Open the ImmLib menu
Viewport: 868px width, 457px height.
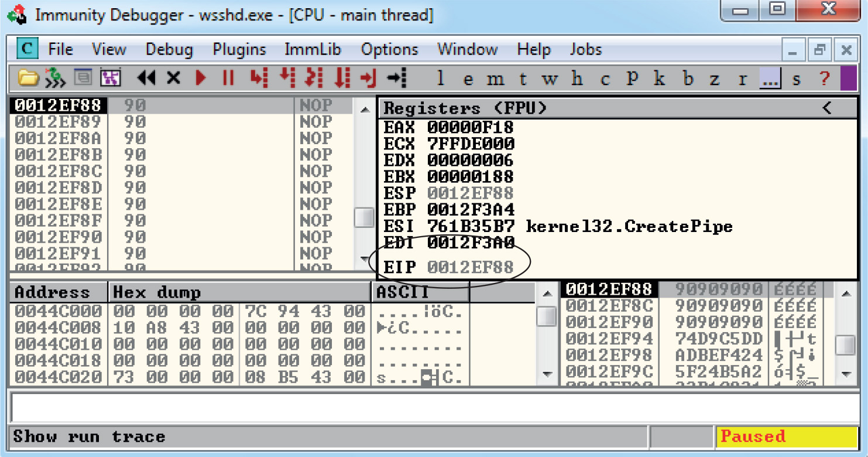(313, 50)
